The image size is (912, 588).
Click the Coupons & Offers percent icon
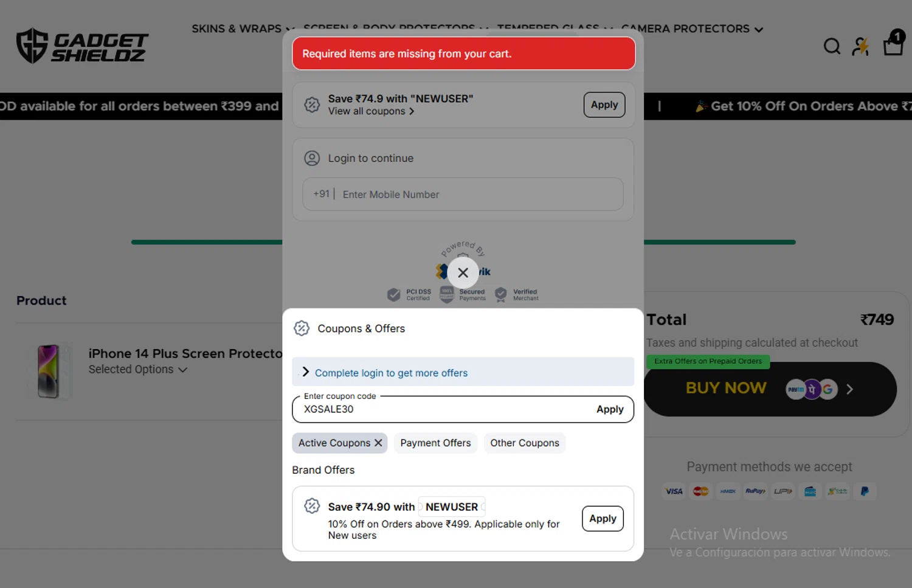(x=302, y=328)
